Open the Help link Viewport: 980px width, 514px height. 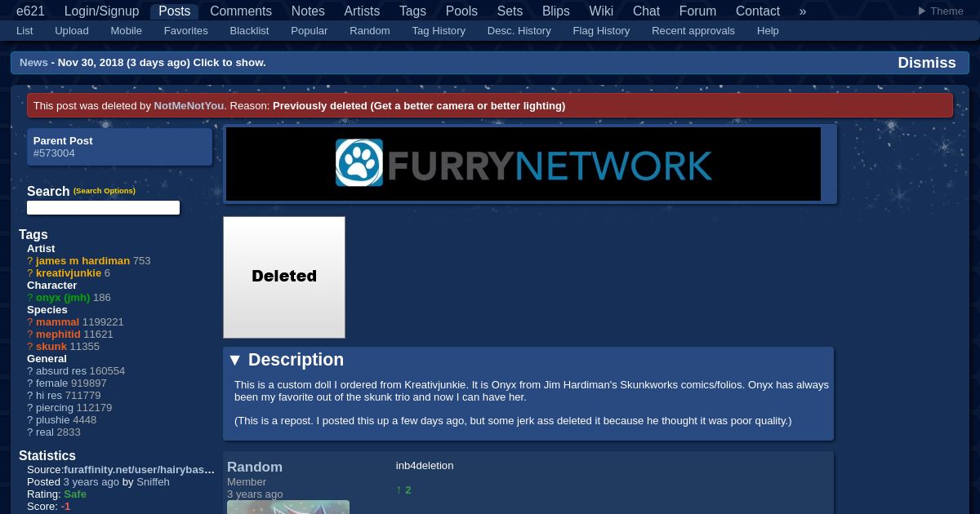click(768, 31)
